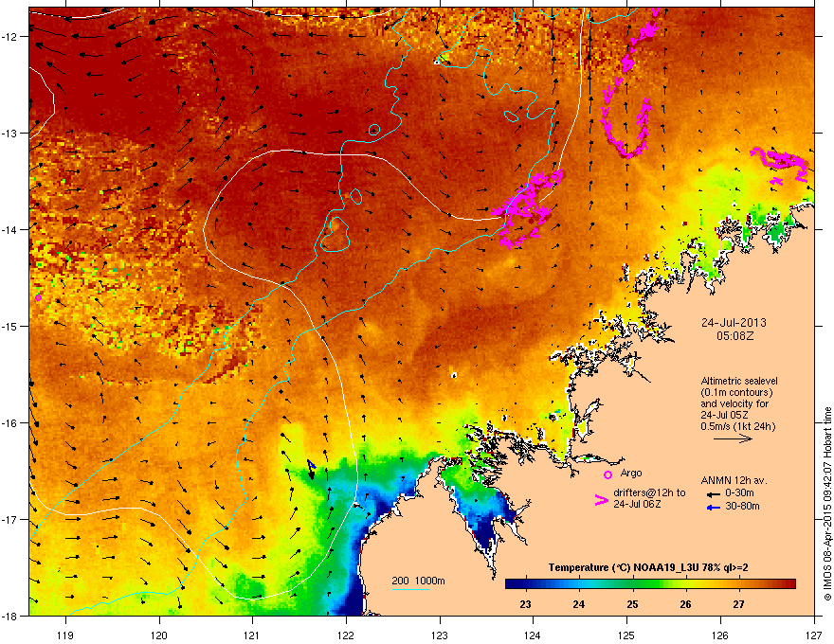Click the 'Argo' legend label
This screenshot has height=644, width=834.
pos(631,473)
